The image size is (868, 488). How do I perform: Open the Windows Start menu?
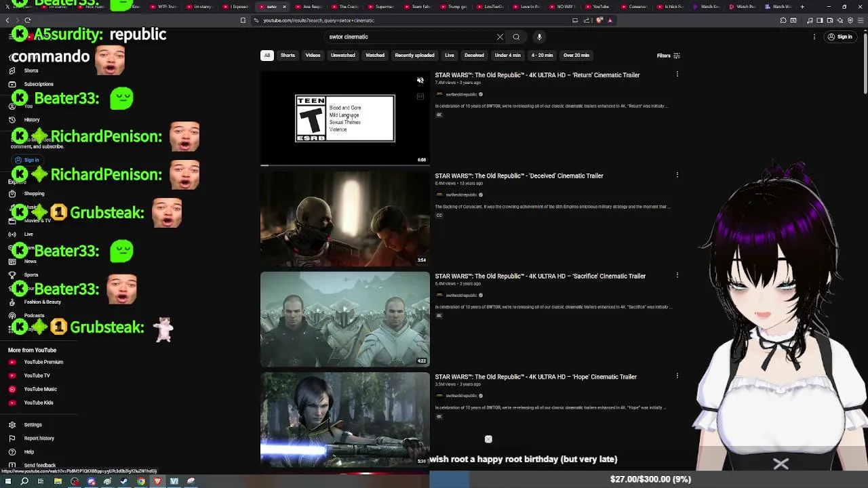pos(8,481)
